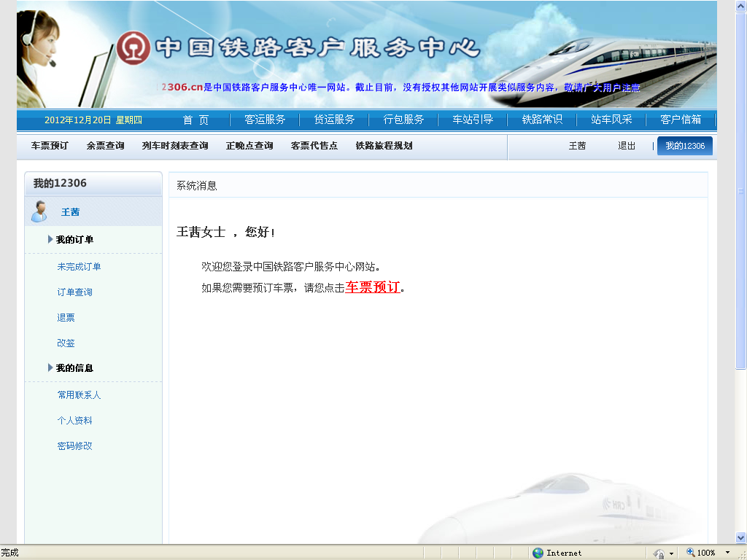The image size is (747, 560).
Task: Collapse the 我的信息 section triangle
Action: (x=50, y=367)
